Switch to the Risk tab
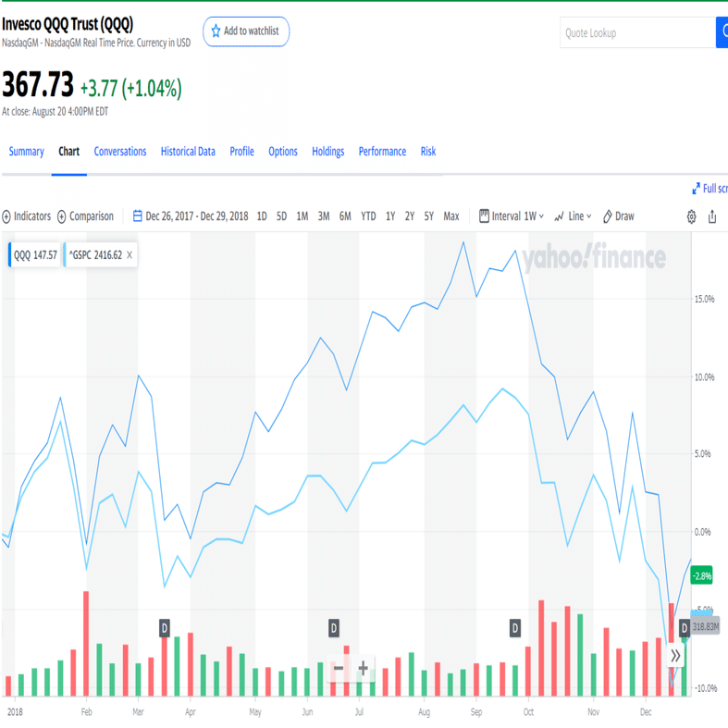This screenshot has width=728, height=728. pos(428,152)
